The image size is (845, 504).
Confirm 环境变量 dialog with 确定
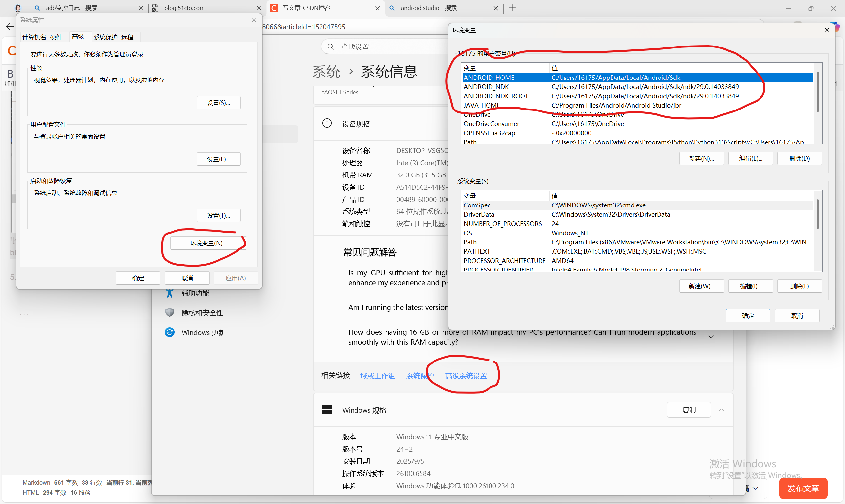(x=748, y=316)
